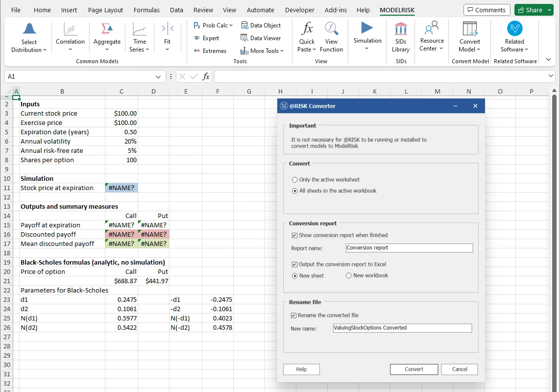Open the Data Viewer tool
The image size is (560, 392).
coord(261,38)
